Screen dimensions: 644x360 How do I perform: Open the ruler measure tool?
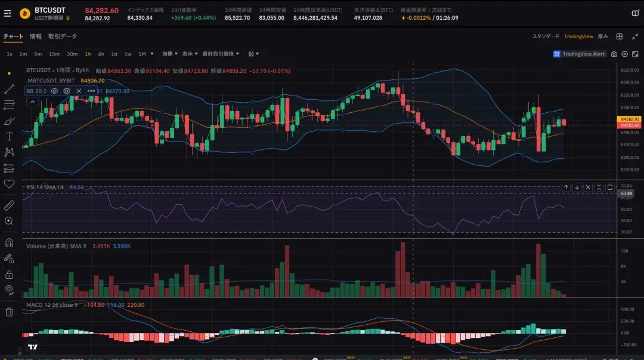9,205
